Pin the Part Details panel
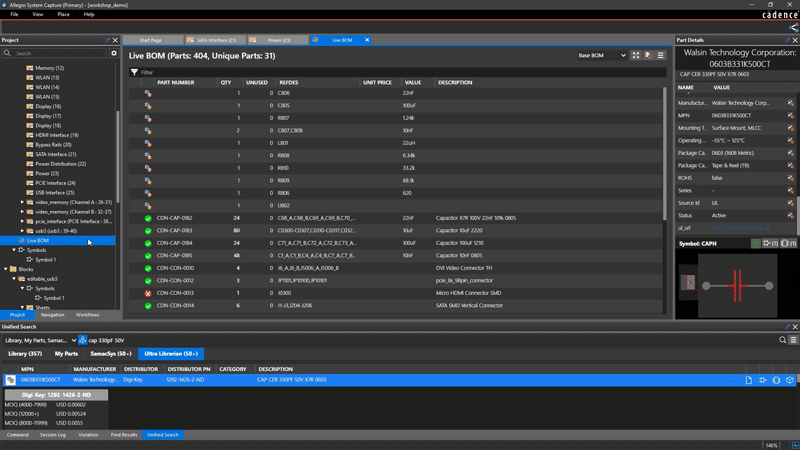 pyautogui.click(x=787, y=40)
